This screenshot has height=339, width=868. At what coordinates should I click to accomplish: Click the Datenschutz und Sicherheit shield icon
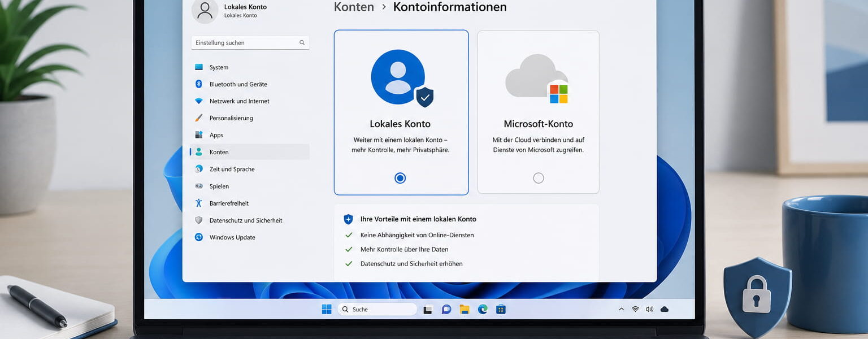[x=199, y=220]
